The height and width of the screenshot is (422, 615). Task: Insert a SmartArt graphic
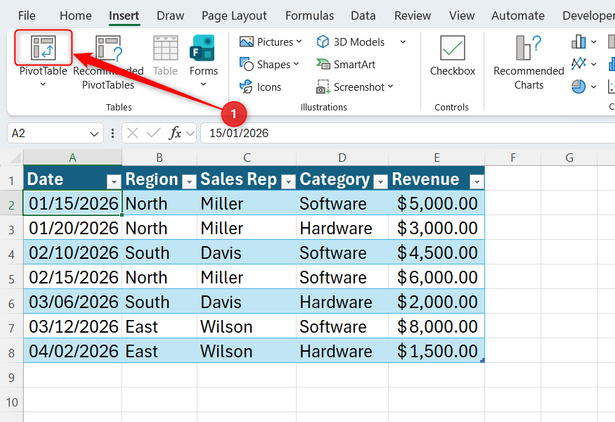346,64
